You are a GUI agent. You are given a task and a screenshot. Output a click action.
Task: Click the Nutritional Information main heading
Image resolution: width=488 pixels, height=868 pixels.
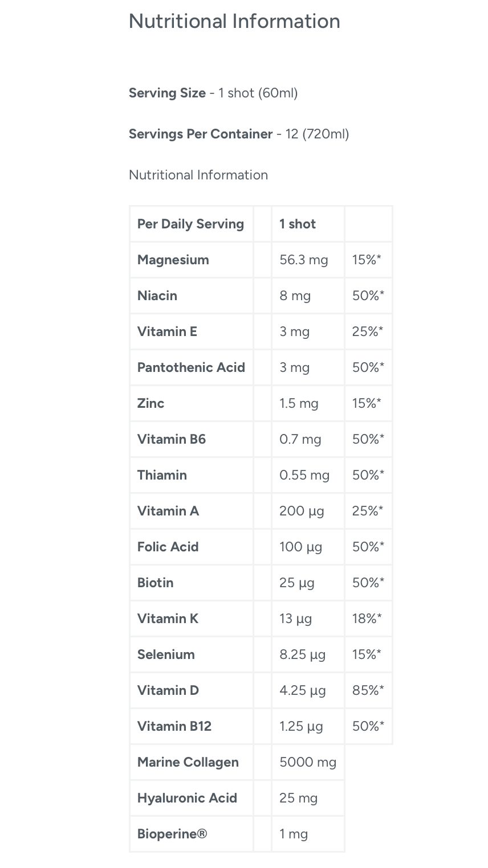click(x=234, y=22)
